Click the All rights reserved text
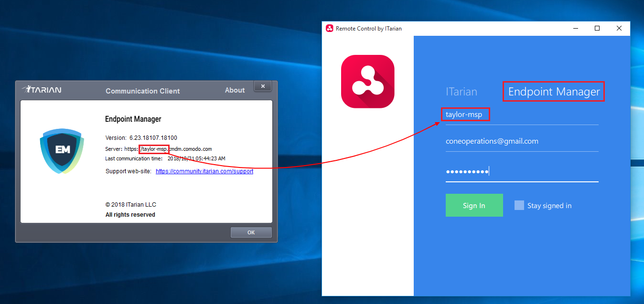 (x=130, y=215)
